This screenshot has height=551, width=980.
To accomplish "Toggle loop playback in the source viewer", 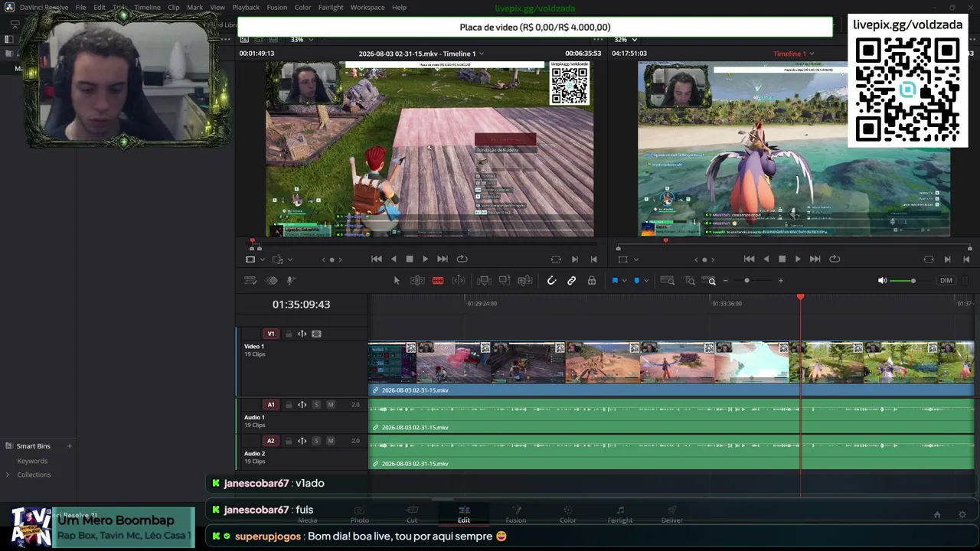I will [x=462, y=259].
